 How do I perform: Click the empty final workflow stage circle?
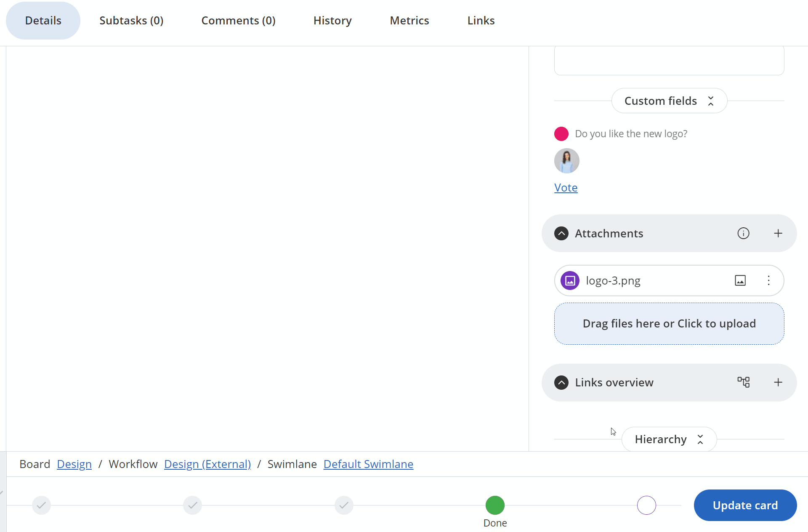tap(646, 505)
